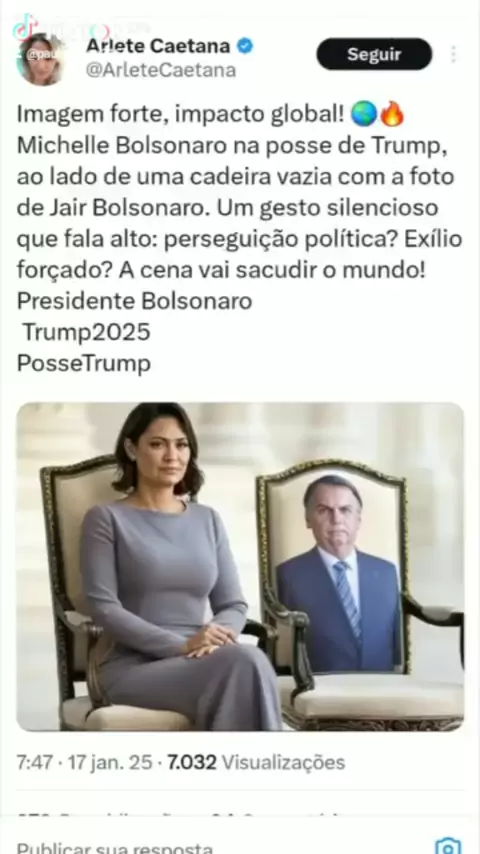
Task: Open the attached tweet image
Action: coord(240,566)
